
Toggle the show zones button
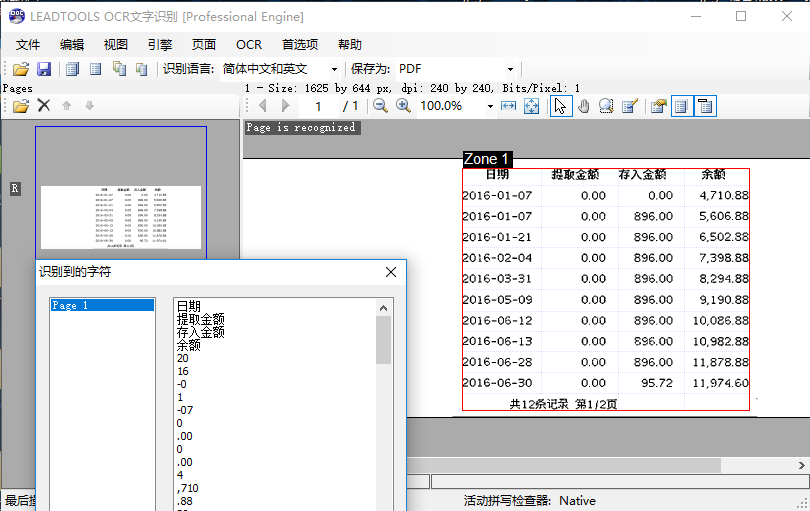point(682,106)
